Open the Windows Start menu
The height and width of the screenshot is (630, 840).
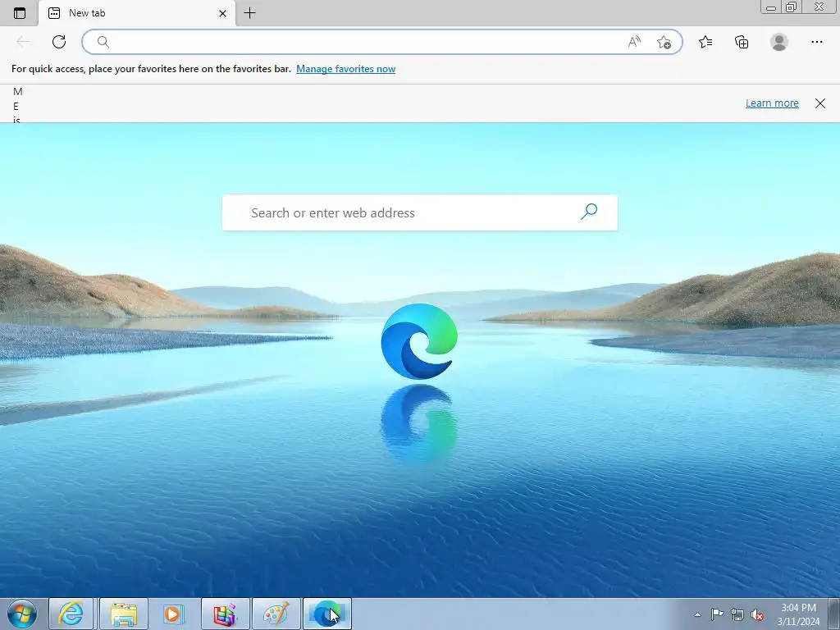tap(22, 614)
